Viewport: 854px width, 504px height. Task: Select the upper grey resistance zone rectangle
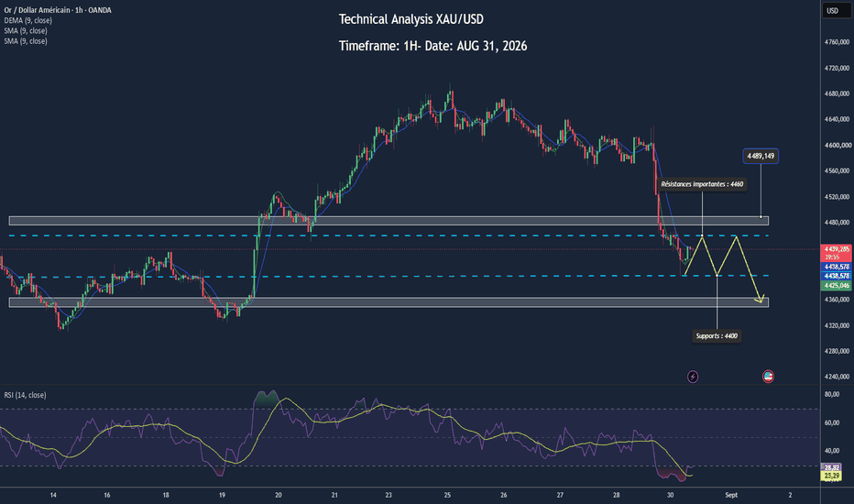(x=389, y=221)
